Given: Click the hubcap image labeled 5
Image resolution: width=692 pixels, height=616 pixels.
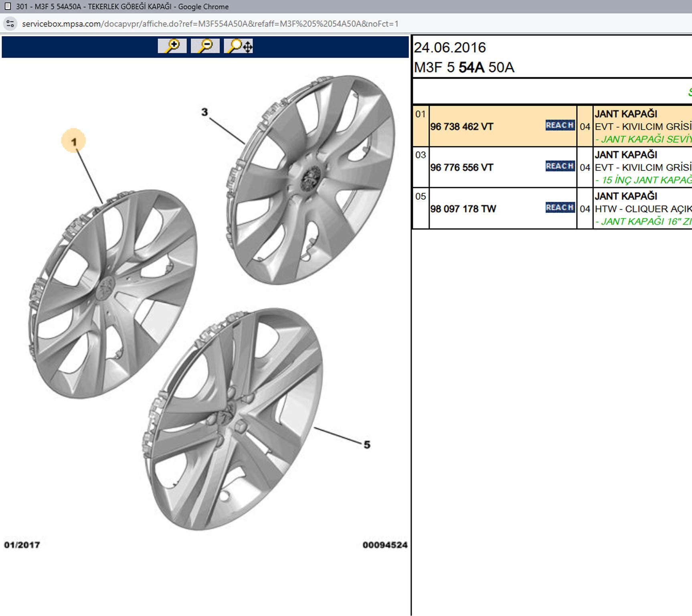Looking at the screenshot, I should 233,419.
